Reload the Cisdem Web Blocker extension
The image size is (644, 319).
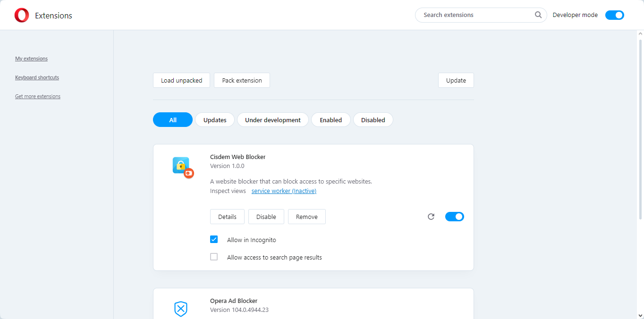pyautogui.click(x=431, y=217)
